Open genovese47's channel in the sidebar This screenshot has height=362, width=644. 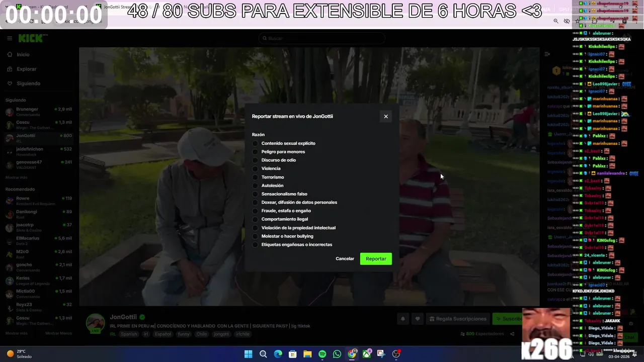[39, 165]
